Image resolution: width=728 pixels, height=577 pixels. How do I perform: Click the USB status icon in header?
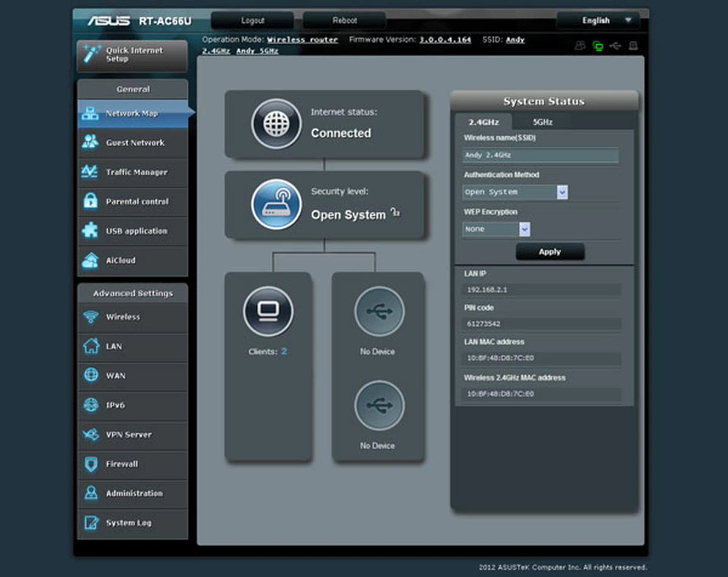pos(615,46)
